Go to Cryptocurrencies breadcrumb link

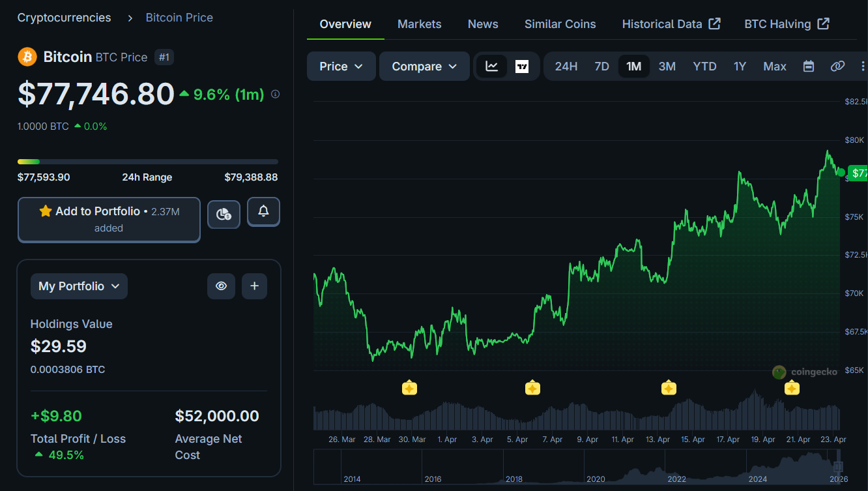(64, 18)
